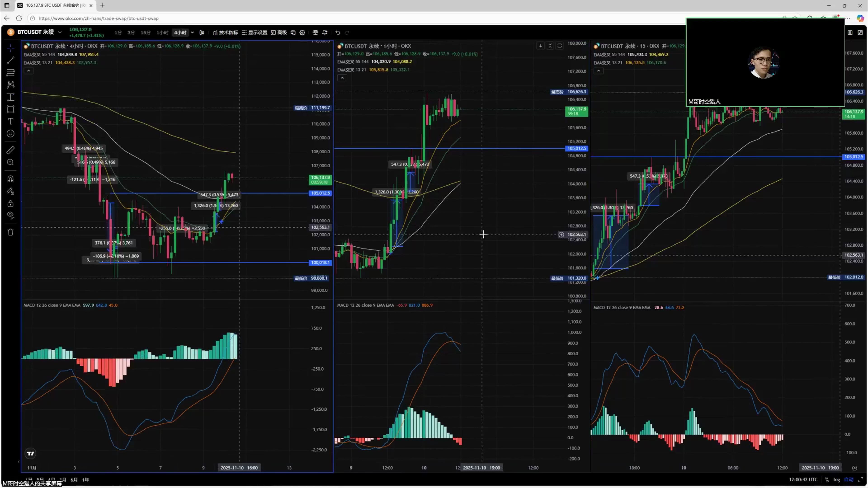
Task: Switch to the 15分 timeframe
Action: pos(146,33)
